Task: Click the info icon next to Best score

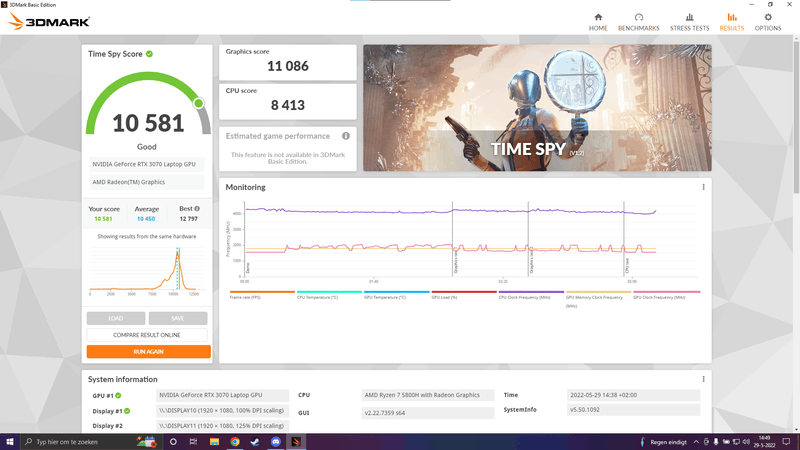Action: pyautogui.click(x=197, y=208)
